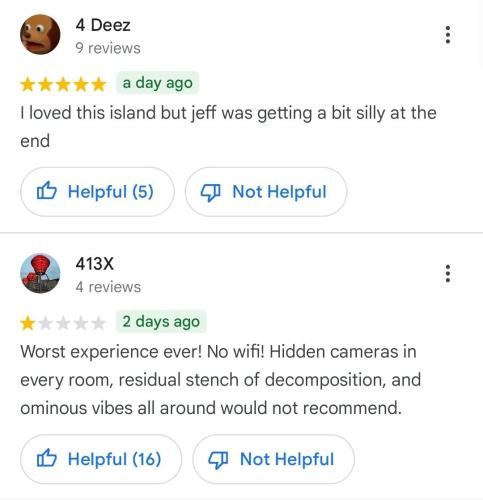Open the 4 Deez reviewer name link
483x500 pixels.
103,25
